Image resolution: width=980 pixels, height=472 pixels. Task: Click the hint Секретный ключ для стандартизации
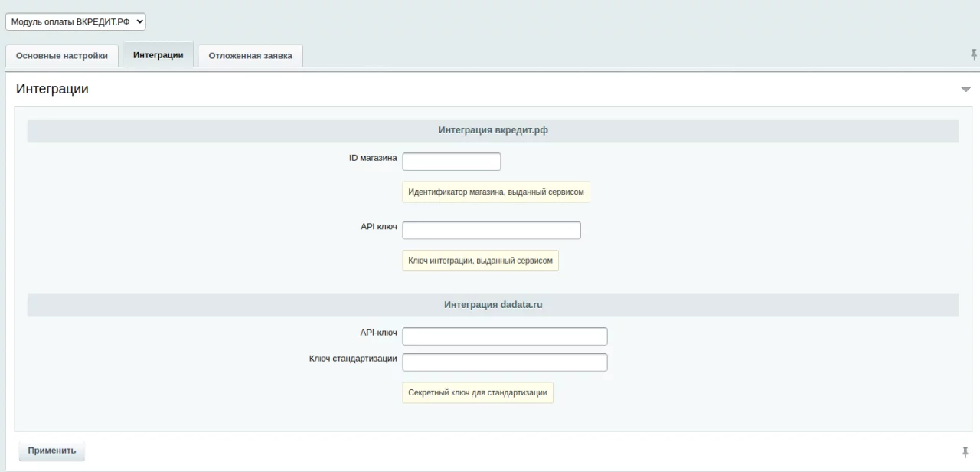(x=478, y=392)
